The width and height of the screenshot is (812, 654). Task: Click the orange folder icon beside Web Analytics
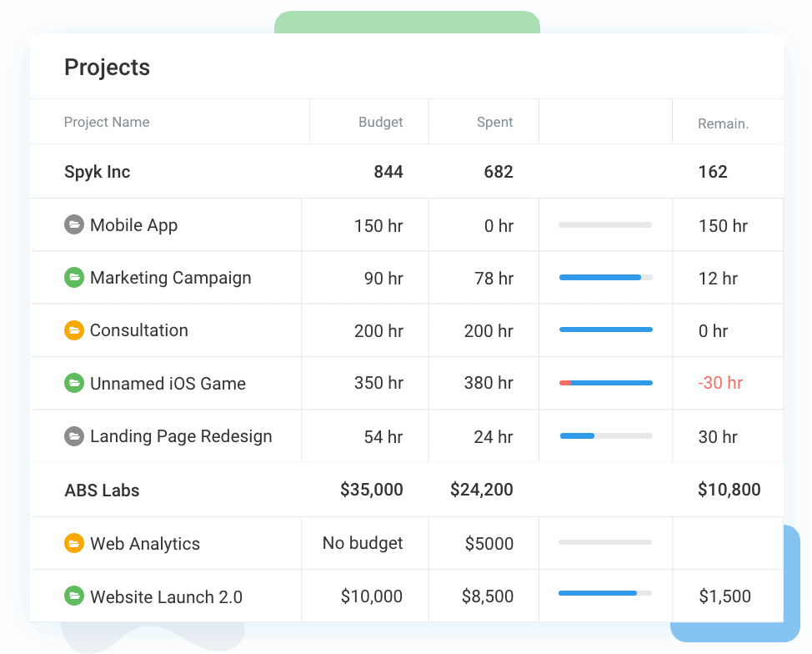[x=74, y=544]
